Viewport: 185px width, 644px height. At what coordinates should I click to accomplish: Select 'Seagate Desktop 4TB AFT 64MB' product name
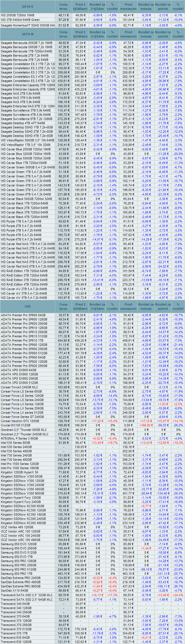tap(23, 123)
